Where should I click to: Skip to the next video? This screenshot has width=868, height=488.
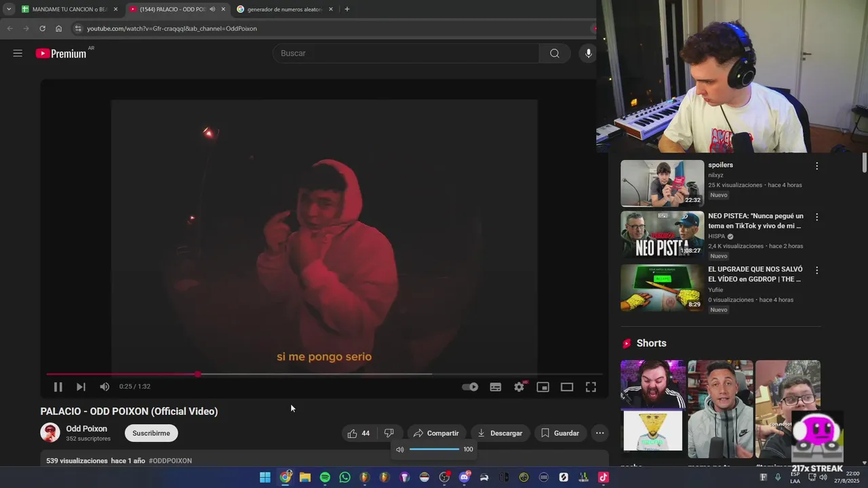81,387
